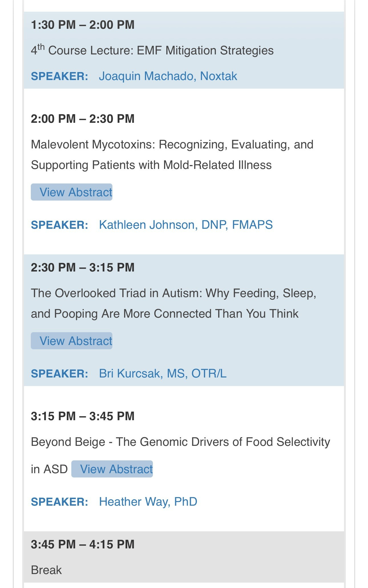Select the Break session row
This screenshot has width=368, height=588.
point(184,557)
